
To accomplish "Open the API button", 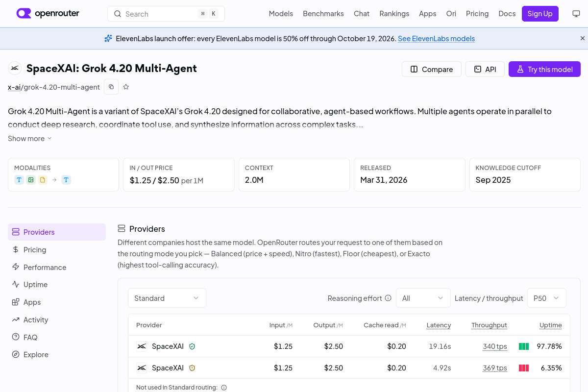I will (x=485, y=69).
